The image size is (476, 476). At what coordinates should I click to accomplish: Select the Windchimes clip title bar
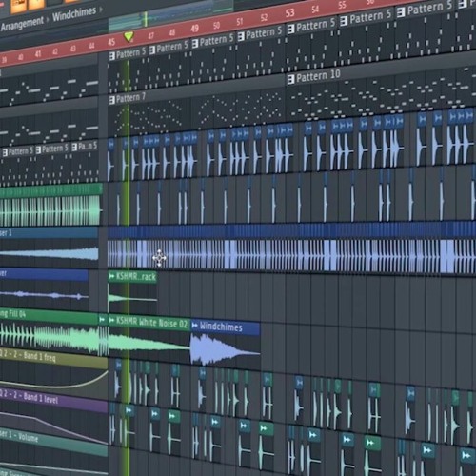(x=226, y=327)
